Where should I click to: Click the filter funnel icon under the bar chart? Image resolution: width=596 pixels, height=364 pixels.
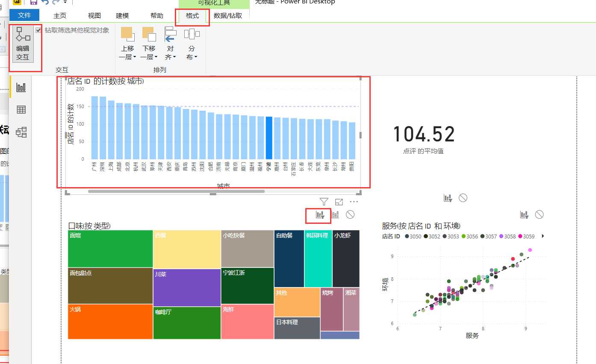pos(324,202)
